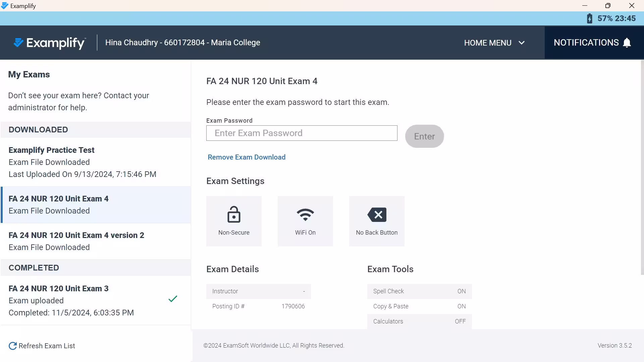Click the Examplify logo in header
644x362 pixels.
click(50, 43)
